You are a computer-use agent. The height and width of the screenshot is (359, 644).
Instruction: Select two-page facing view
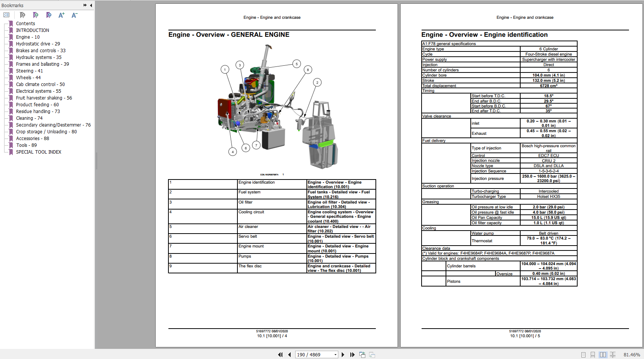pyautogui.click(x=603, y=354)
